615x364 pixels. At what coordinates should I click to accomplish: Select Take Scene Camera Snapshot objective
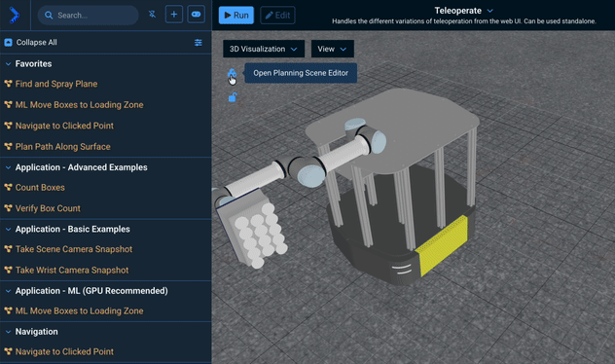pos(74,249)
